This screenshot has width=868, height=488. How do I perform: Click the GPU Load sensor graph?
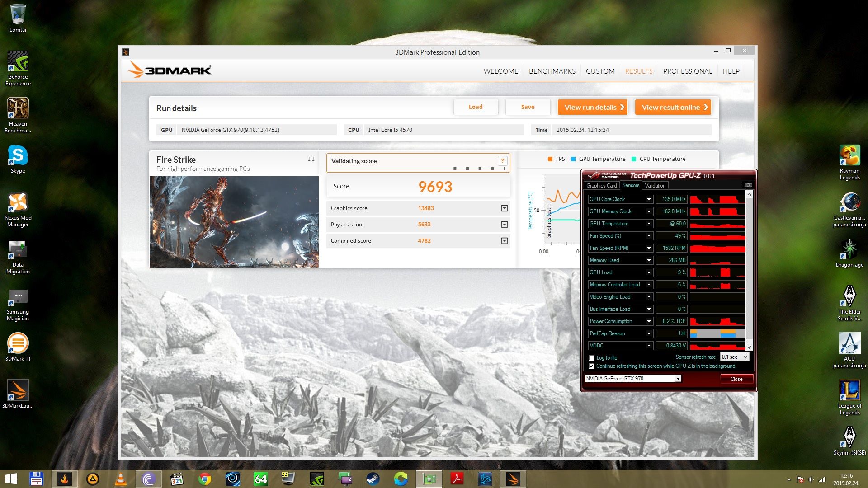tap(717, 272)
